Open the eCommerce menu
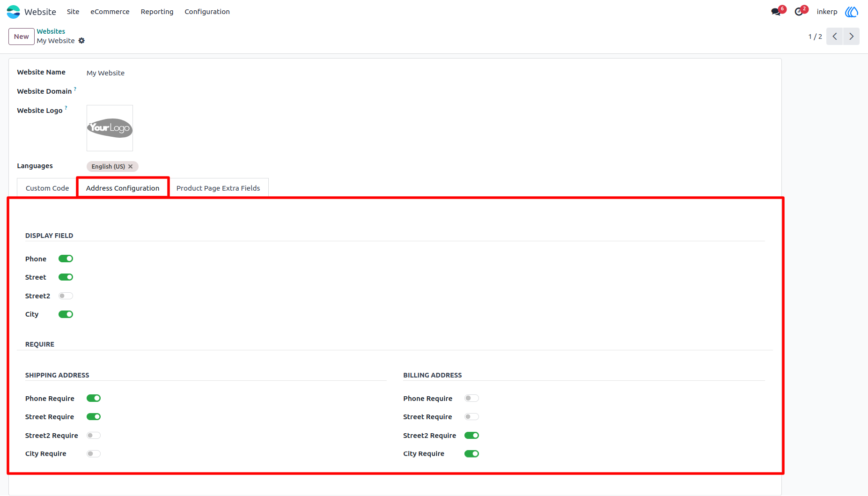The width and height of the screenshot is (868, 496). click(110, 12)
